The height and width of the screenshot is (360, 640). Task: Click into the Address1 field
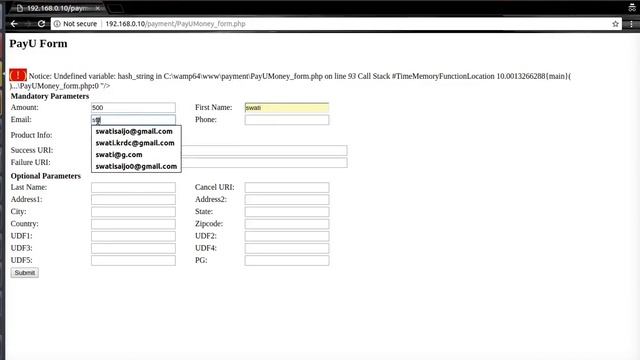133,200
